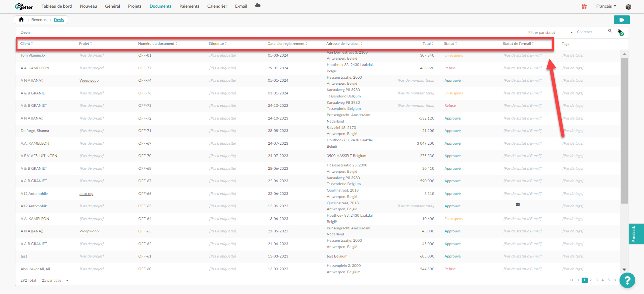Click the envelope icon in OFF-65 row
The image size is (644, 294).
(518, 205)
